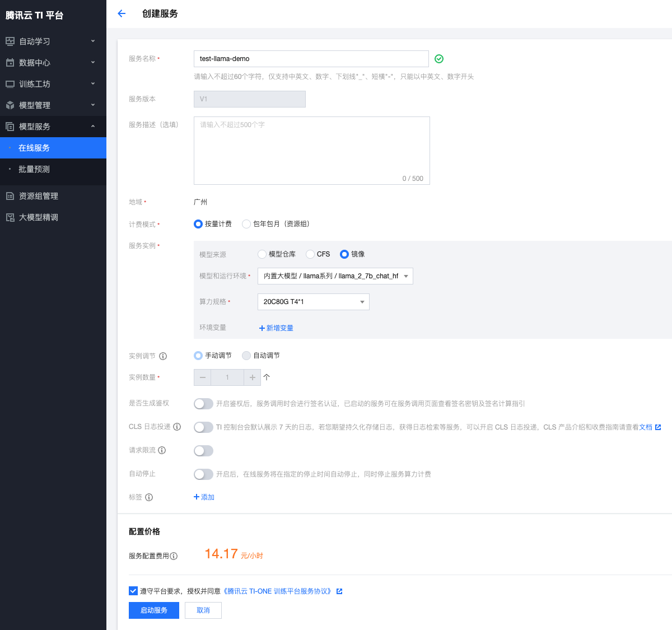This screenshot has width=672, height=630.
Task: Expand the 自动学习 sidebar menu
Action: (50, 41)
